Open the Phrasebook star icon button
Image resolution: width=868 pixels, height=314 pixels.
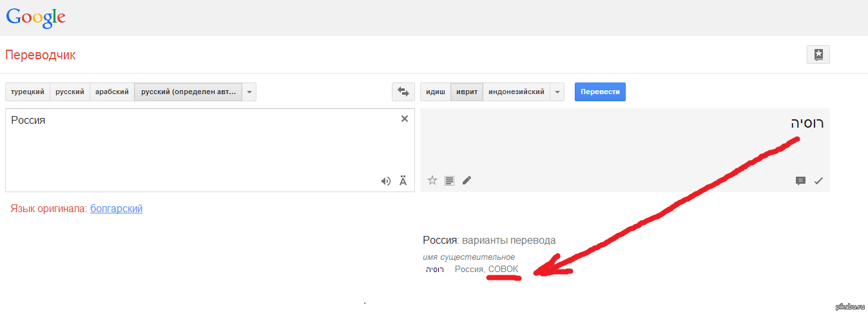point(818,55)
